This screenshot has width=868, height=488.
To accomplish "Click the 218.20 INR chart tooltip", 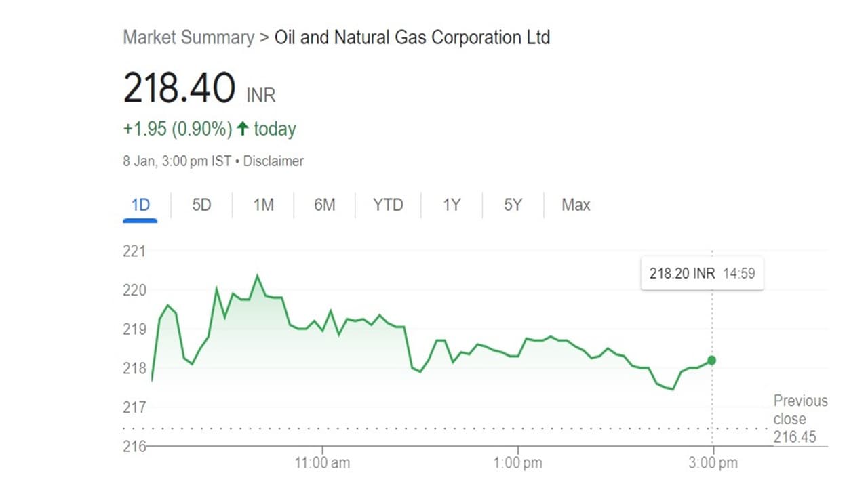I will tap(702, 274).
